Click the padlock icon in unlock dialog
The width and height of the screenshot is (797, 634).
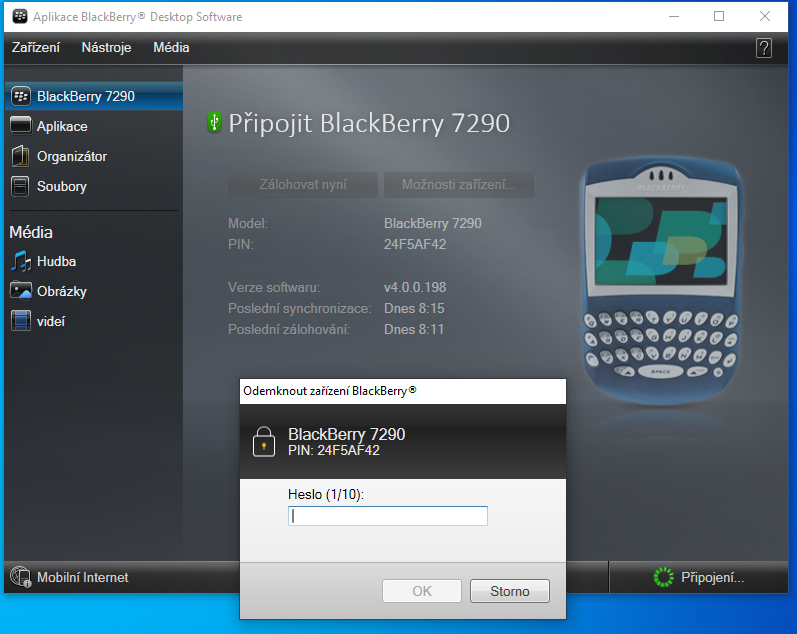pos(264,442)
